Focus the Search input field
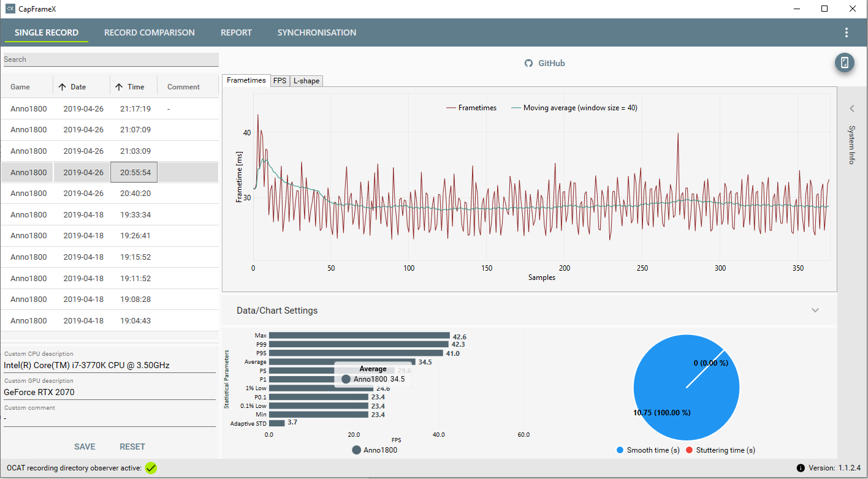Viewport: 868px width, 479px height. point(110,59)
